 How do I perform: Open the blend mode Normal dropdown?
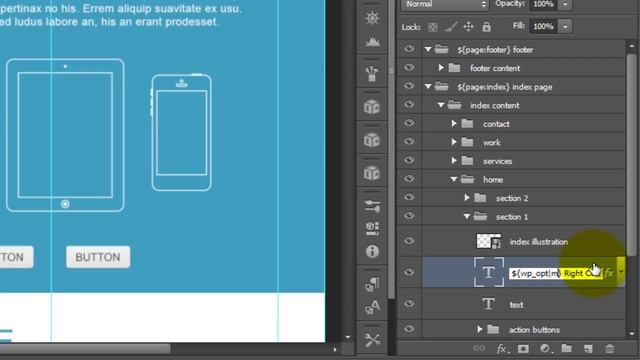point(445,4)
